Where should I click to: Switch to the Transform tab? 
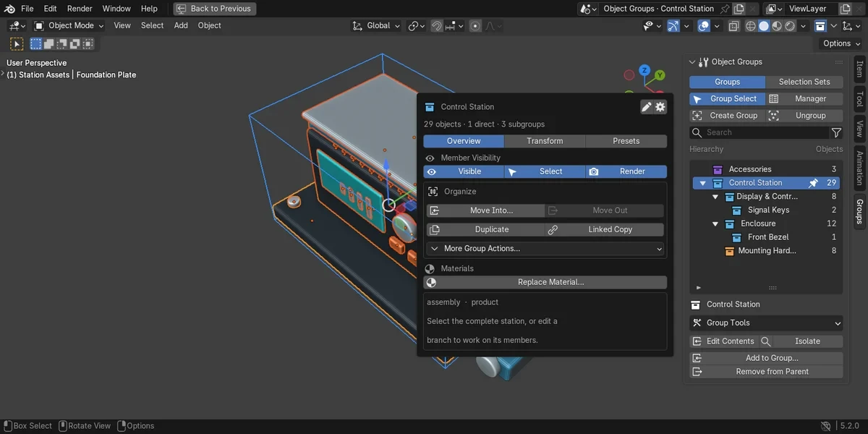pos(545,141)
